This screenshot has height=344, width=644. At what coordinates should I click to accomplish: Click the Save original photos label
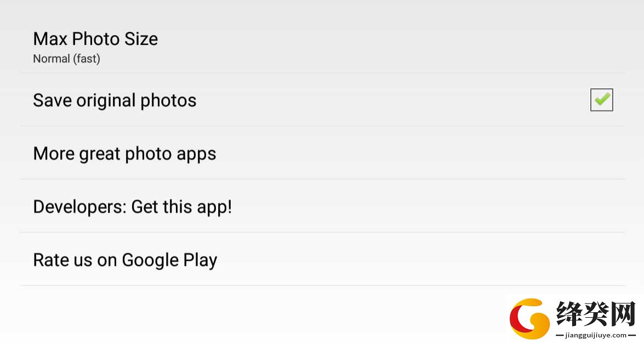pos(115,101)
